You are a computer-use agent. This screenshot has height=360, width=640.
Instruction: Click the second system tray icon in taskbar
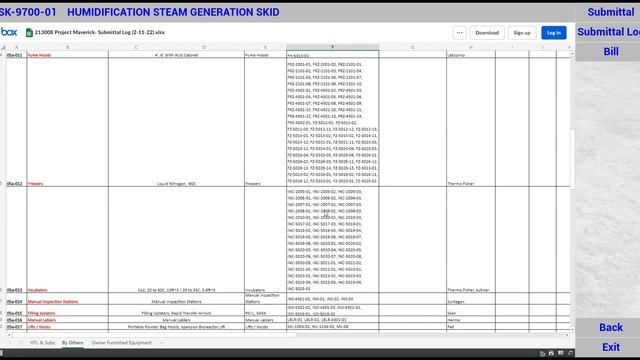click(551, 353)
